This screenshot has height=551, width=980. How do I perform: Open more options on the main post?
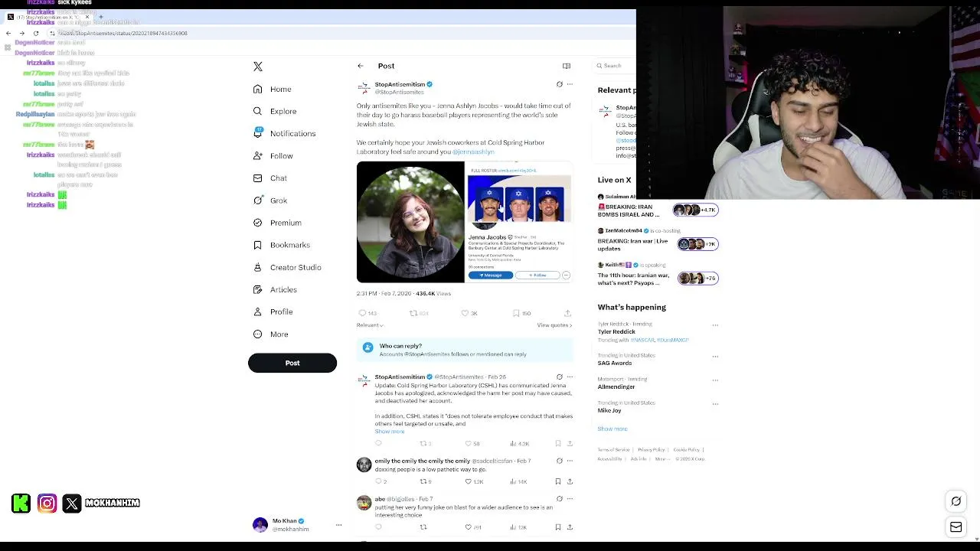click(x=570, y=84)
